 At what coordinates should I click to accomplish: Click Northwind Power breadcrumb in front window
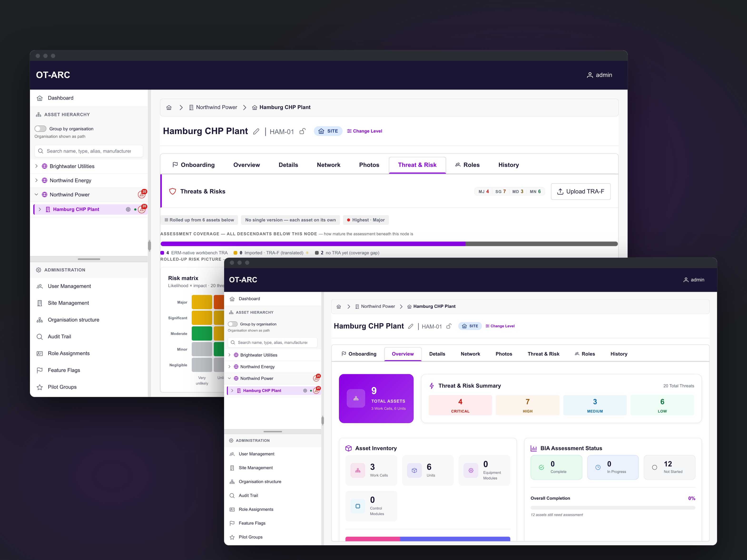point(375,306)
